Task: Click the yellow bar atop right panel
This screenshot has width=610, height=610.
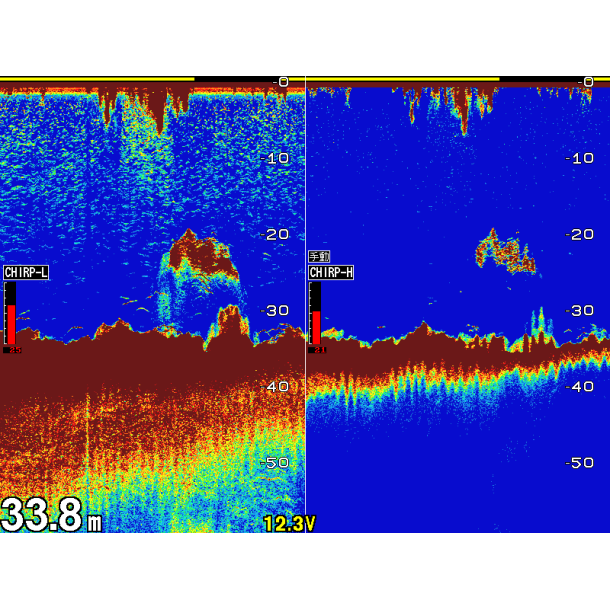Action: [x=402, y=79]
